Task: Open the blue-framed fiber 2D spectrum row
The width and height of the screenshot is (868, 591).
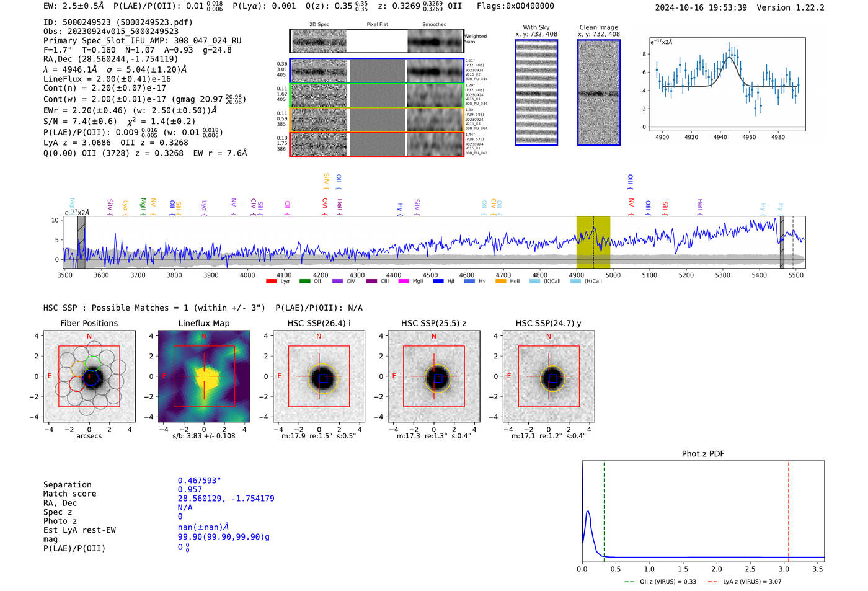Action: click(x=377, y=71)
